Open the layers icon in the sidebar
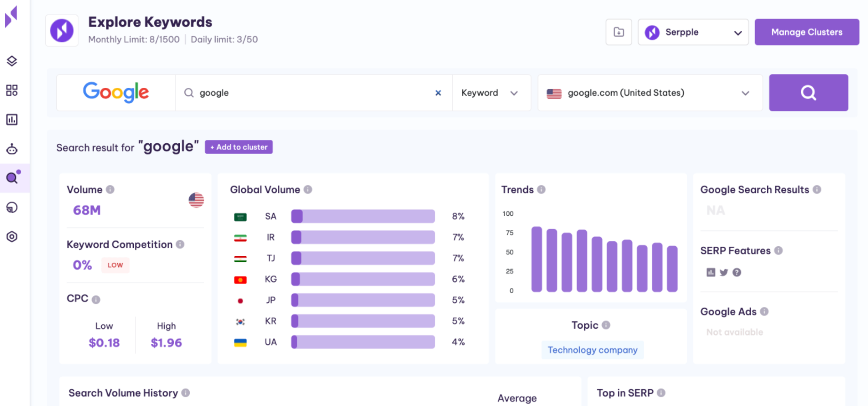The image size is (868, 406). [12, 61]
